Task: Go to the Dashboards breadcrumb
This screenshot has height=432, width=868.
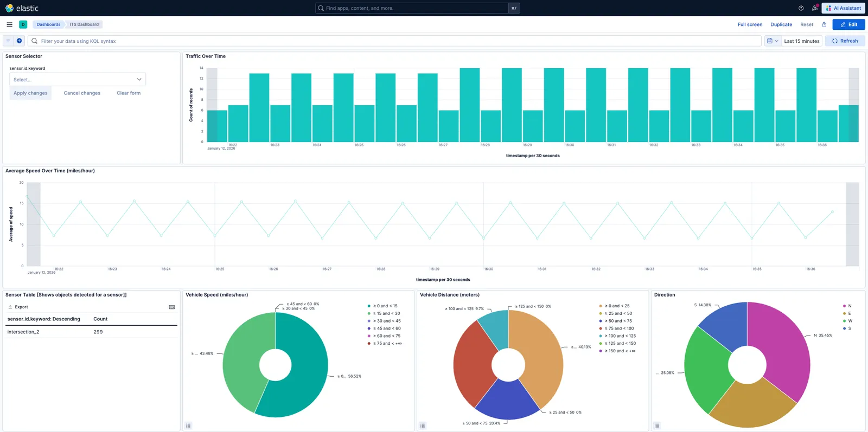Action: point(48,24)
